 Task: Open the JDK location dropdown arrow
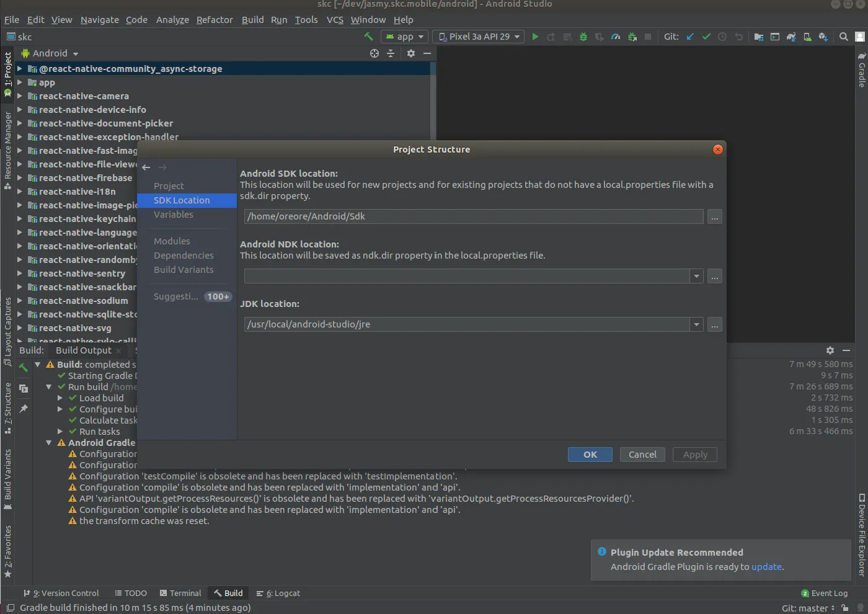[697, 324]
